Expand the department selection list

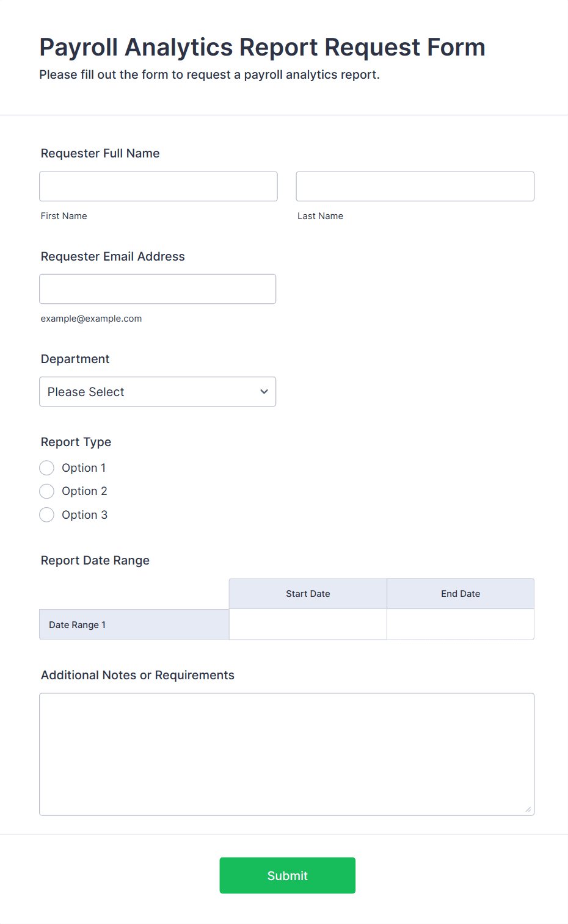pyautogui.click(x=158, y=391)
